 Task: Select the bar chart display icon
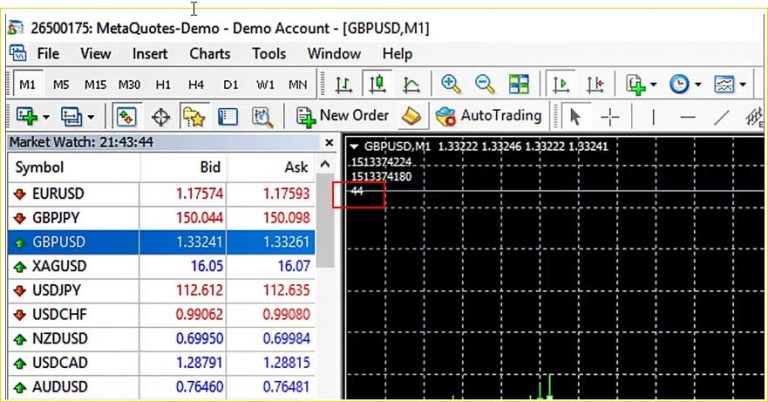(x=343, y=84)
